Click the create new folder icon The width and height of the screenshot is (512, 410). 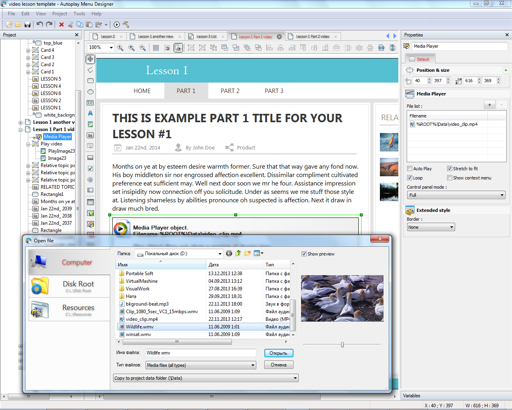(x=247, y=253)
